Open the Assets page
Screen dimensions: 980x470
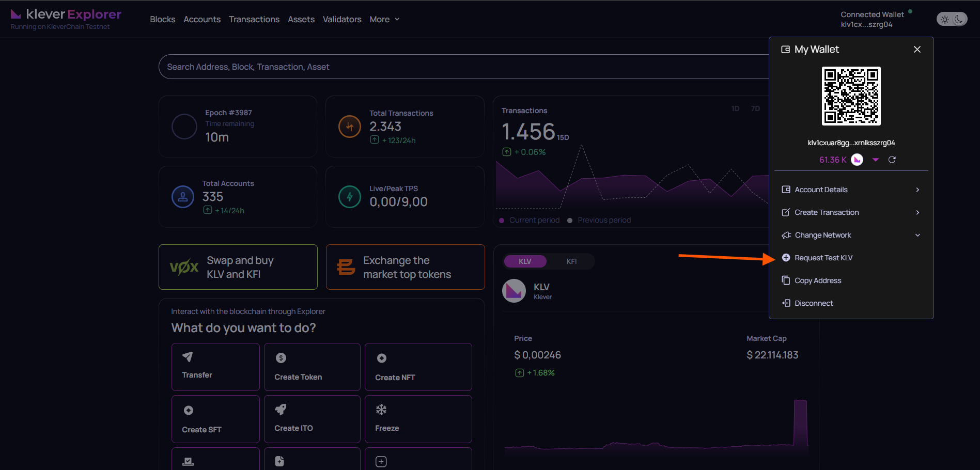[301, 19]
